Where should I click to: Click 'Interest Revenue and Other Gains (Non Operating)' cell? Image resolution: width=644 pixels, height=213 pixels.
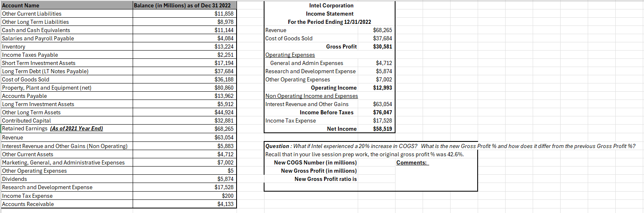click(67, 146)
